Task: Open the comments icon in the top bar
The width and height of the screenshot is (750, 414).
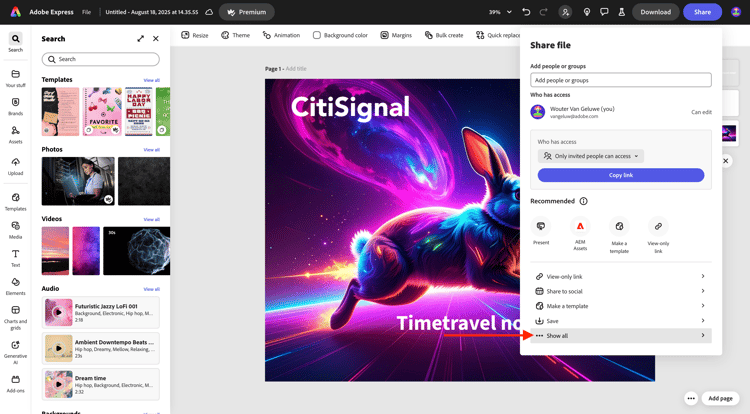Action: [604, 12]
